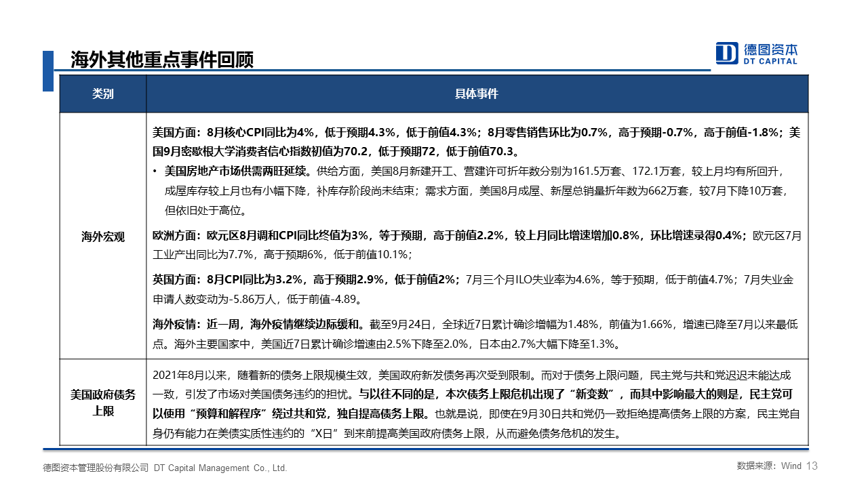Viewport: 868px width, 488px height.
Task: Click the 美国方面 CPI paragraph heading
Action: 177,133
